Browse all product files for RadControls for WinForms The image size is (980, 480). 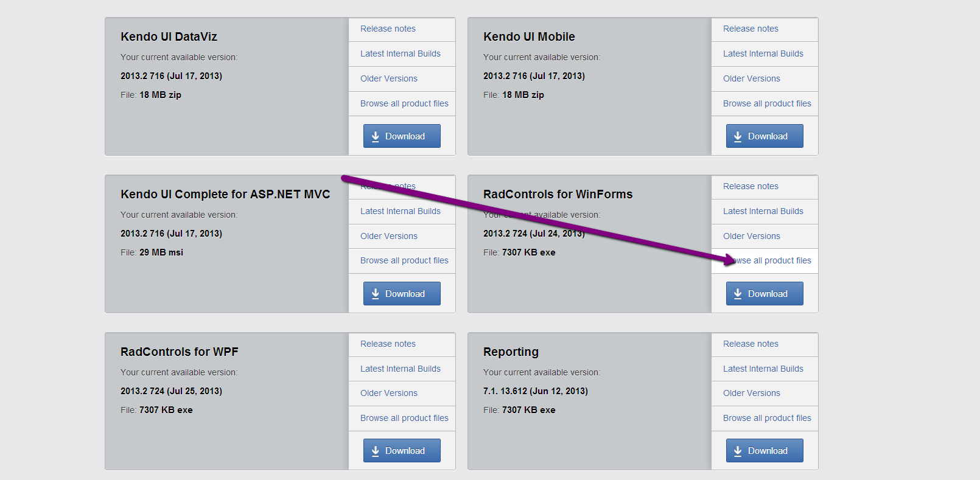click(774, 260)
